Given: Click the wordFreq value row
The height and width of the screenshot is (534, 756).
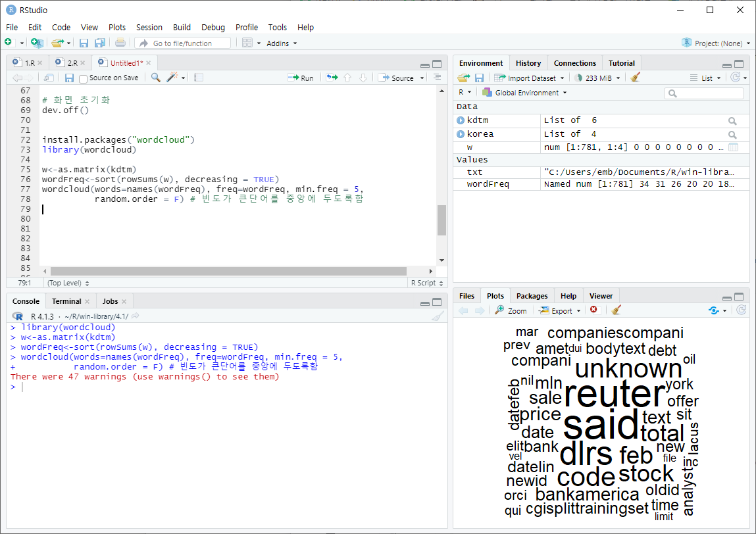Looking at the screenshot, I should (x=601, y=184).
